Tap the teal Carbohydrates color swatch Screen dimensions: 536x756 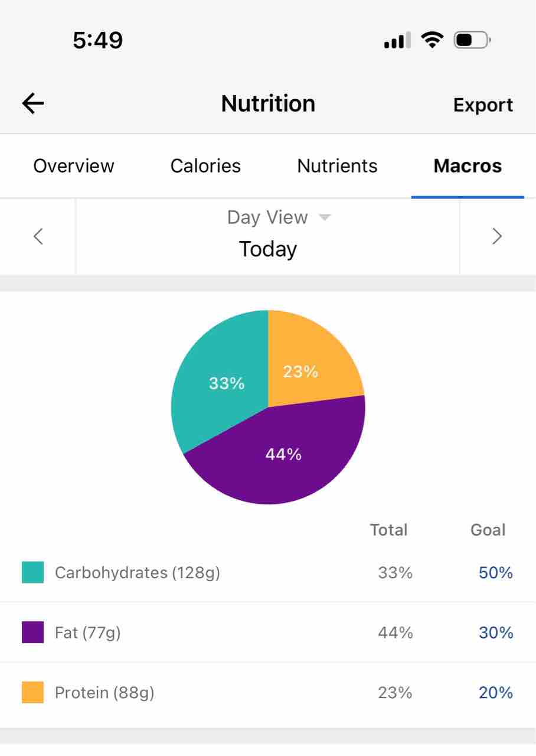(x=32, y=572)
